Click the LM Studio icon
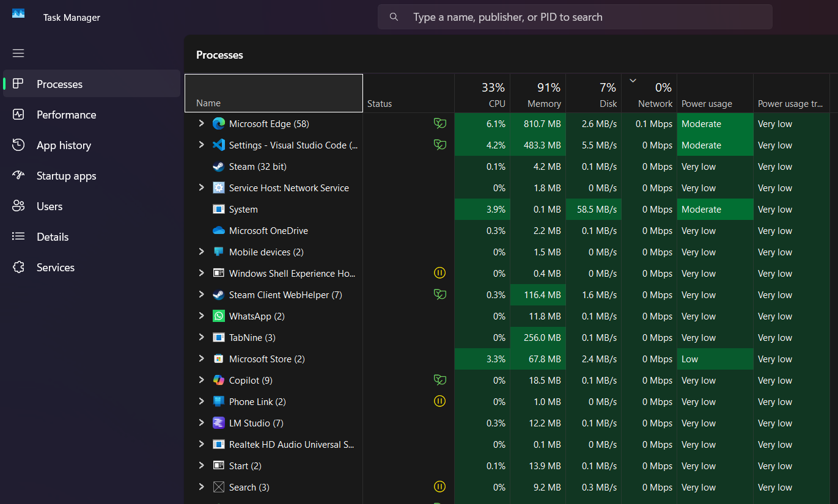Image resolution: width=838 pixels, height=504 pixels. coord(219,423)
